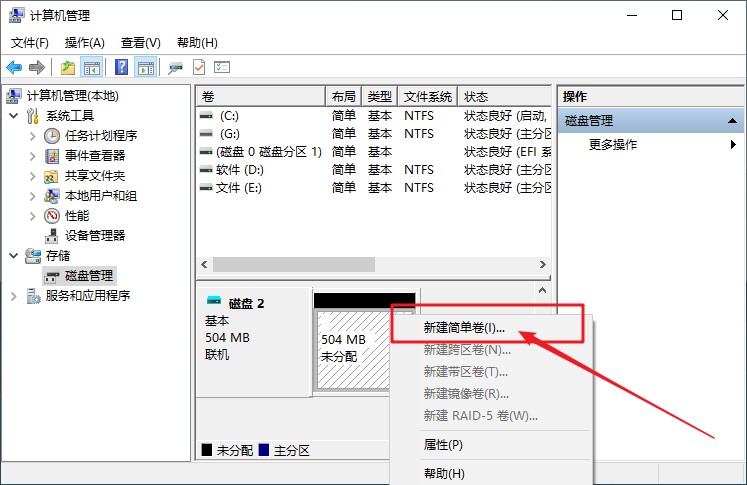The height and width of the screenshot is (485, 747).
Task: Click the blue question mark Help icon
Action: tap(121, 67)
